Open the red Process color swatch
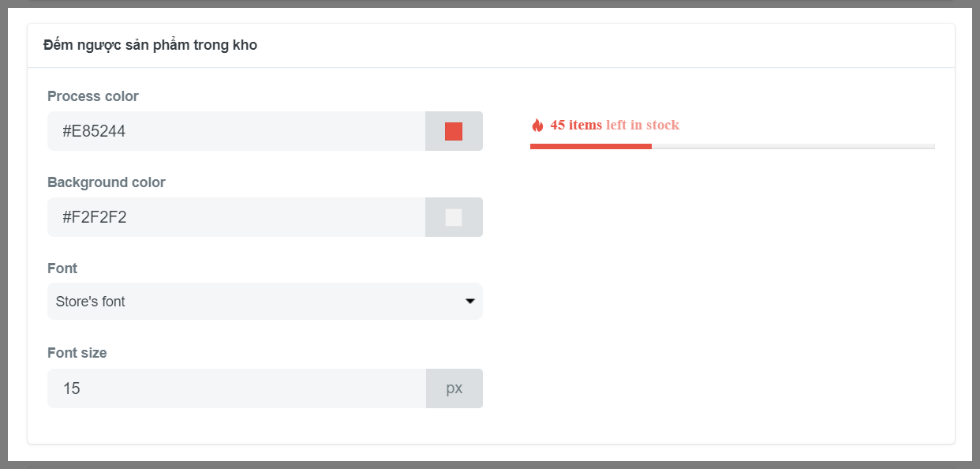The height and width of the screenshot is (469, 980). point(454,131)
